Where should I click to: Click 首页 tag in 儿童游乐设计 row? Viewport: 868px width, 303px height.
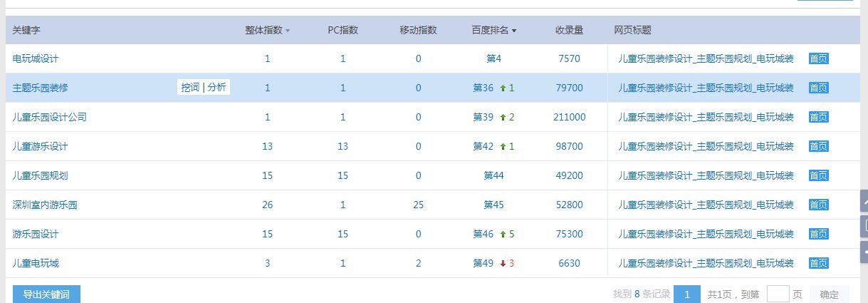[x=819, y=146]
